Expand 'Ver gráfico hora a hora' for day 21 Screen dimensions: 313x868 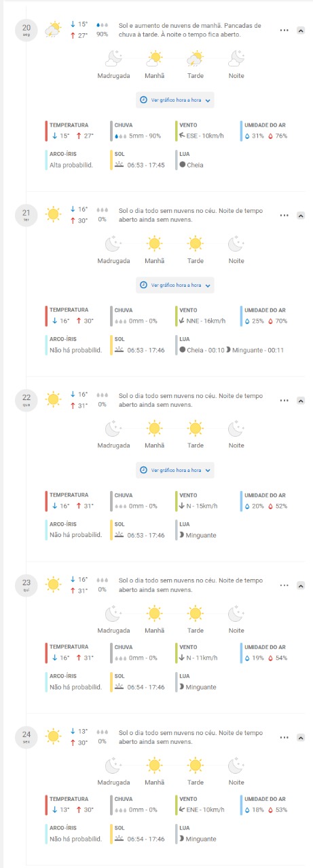[175, 285]
